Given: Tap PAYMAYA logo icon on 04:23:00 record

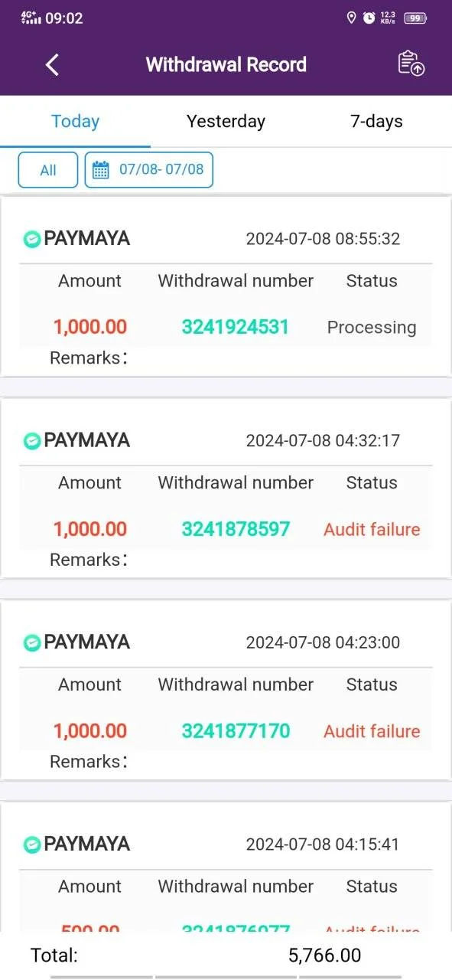Looking at the screenshot, I should tap(31, 642).
